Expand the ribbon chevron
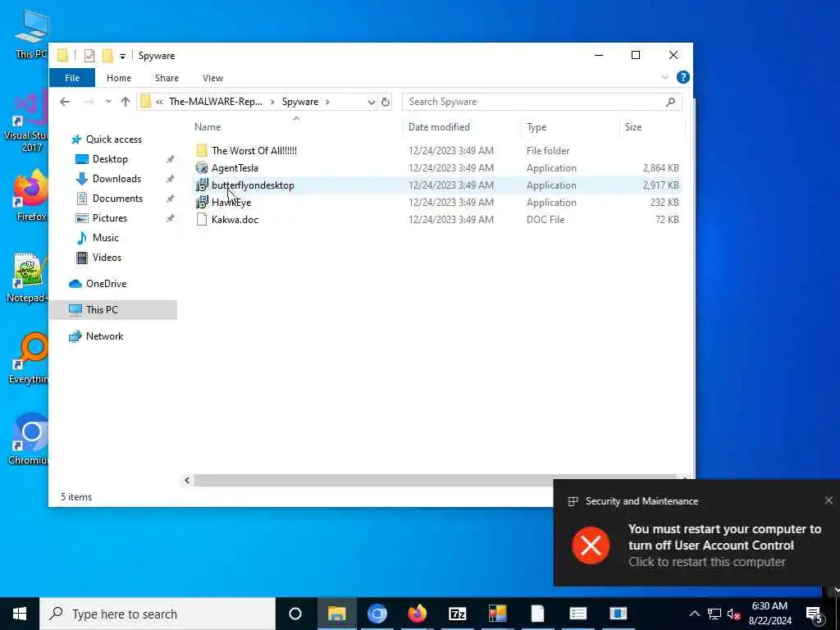Viewport: 840px width, 630px height. 664,78
